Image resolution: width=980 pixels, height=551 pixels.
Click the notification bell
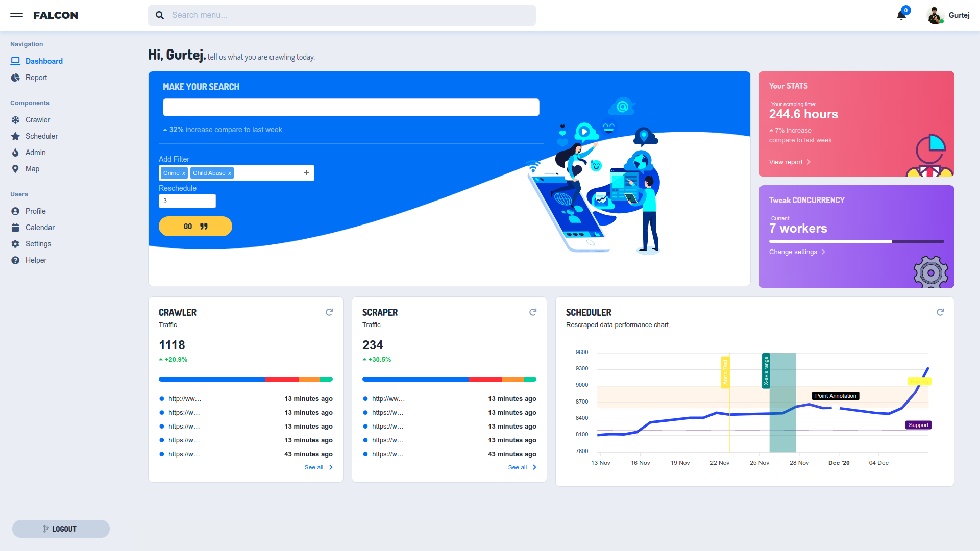click(900, 15)
